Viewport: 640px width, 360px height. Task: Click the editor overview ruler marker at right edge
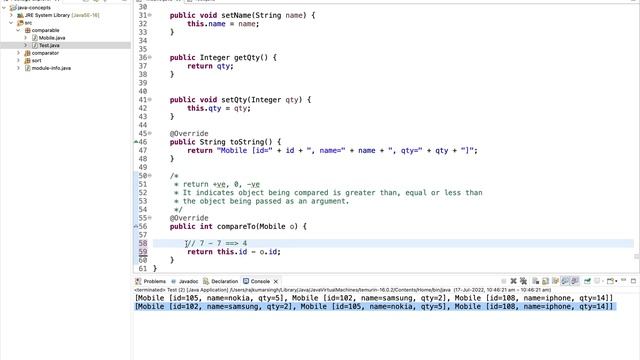coord(636,256)
